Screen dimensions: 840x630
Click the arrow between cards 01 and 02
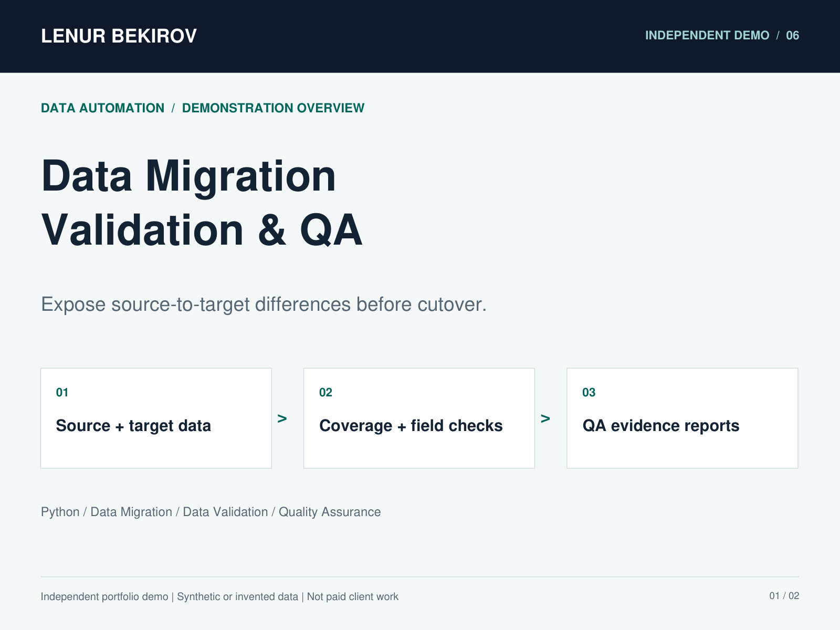(282, 418)
